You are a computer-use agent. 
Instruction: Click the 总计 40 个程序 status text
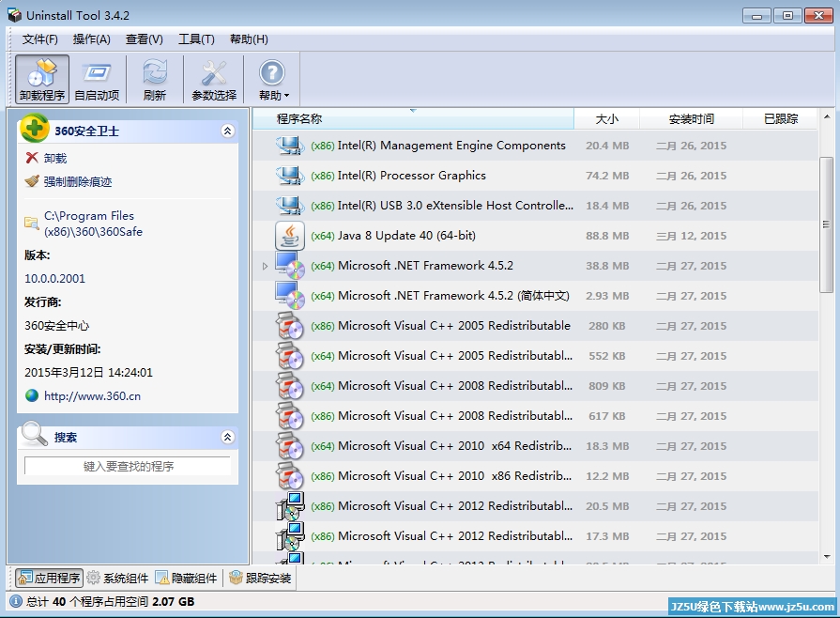[111, 601]
